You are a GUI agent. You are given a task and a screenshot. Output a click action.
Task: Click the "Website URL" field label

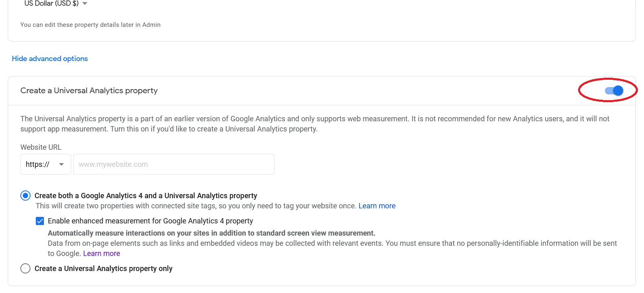[x=41, y=147]
